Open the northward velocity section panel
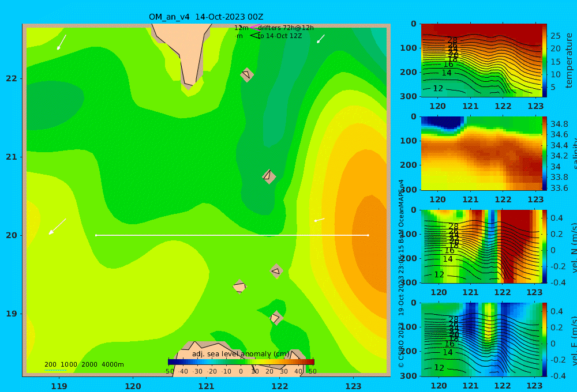 481,246
